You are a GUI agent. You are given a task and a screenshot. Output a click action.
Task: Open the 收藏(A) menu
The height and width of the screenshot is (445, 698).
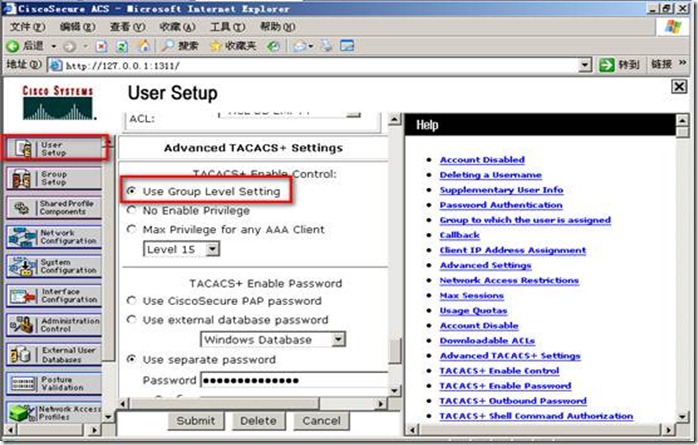click(x=177, y=27)
